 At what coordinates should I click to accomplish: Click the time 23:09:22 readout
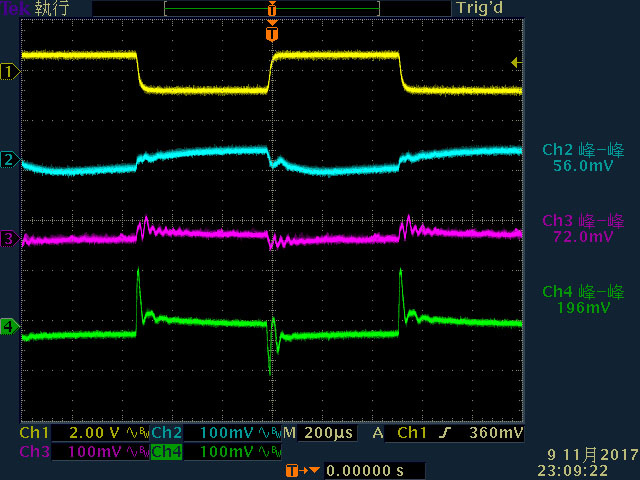[x=572, y=471]
